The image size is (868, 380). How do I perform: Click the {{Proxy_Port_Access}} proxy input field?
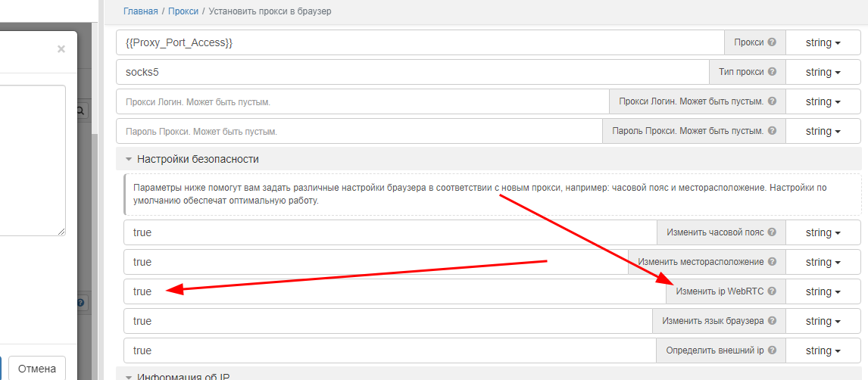[x=420, y=42]
